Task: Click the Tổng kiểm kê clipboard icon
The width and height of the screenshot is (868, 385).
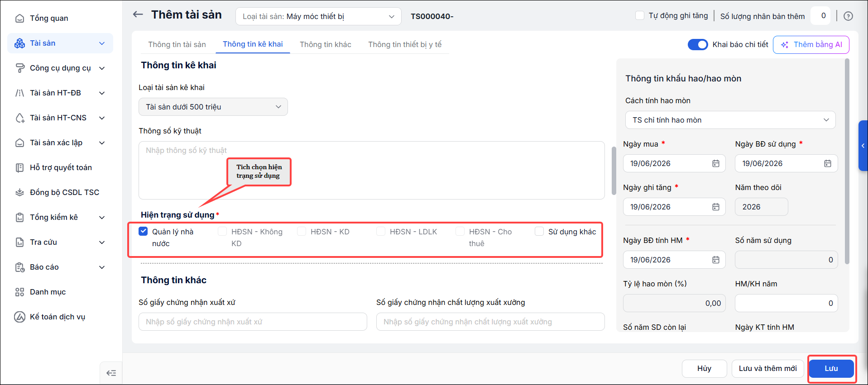Action: [20, 217]
